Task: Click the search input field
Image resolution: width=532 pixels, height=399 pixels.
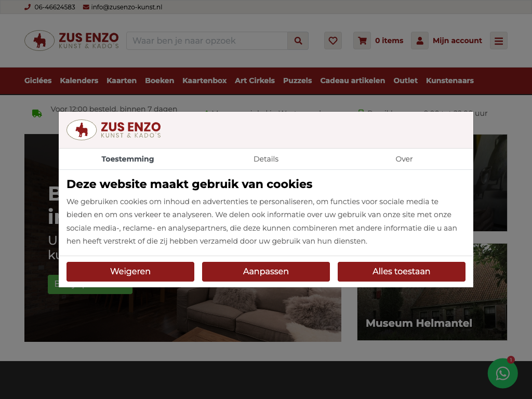Action: 207,41
